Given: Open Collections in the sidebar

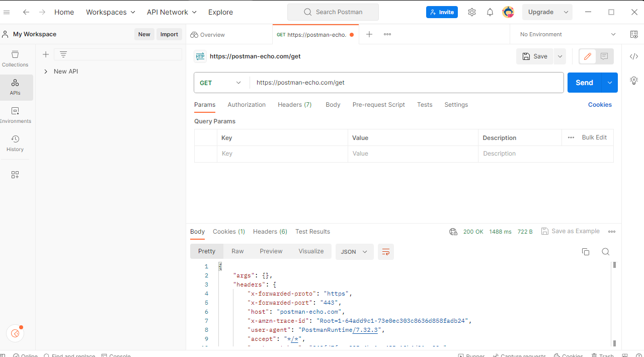Looking at the screenshot, I should 15,59.
